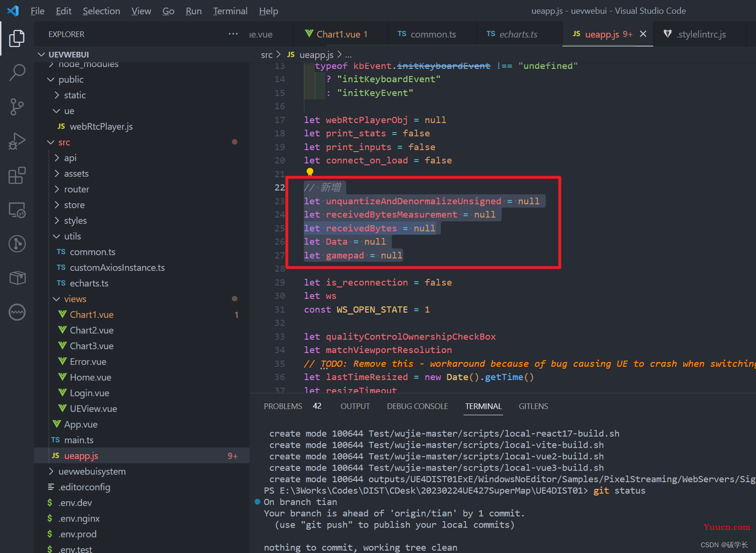
Task: Open the Terminal menu
Action: pos(230,11)
